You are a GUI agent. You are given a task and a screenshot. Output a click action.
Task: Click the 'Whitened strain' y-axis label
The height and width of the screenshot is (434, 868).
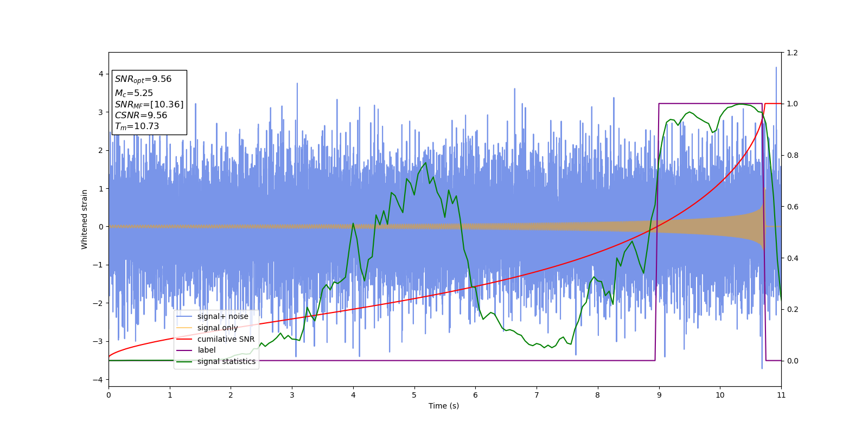[x=85, y=219]
